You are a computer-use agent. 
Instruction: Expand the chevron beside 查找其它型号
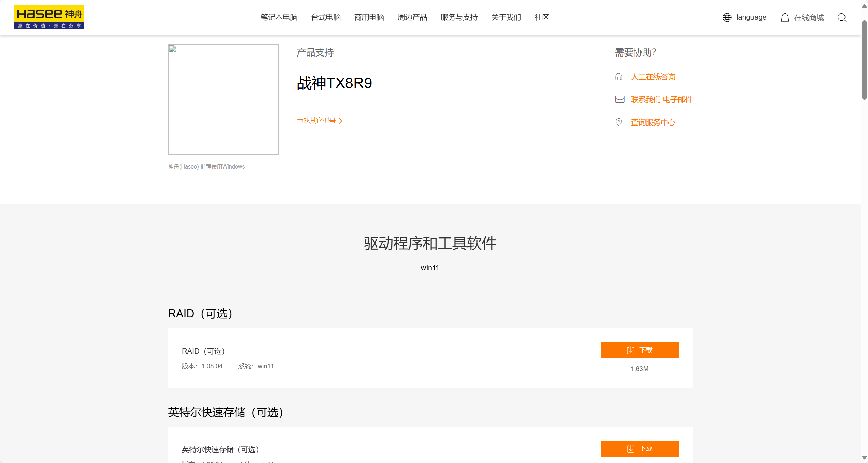[340, 121]
